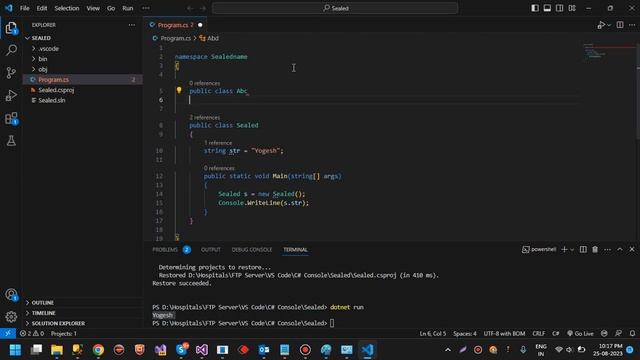Image resolution: width=640 pixels, height=360 pixels.
Task: Click the remote window status icon
Action: coord(8,333)
